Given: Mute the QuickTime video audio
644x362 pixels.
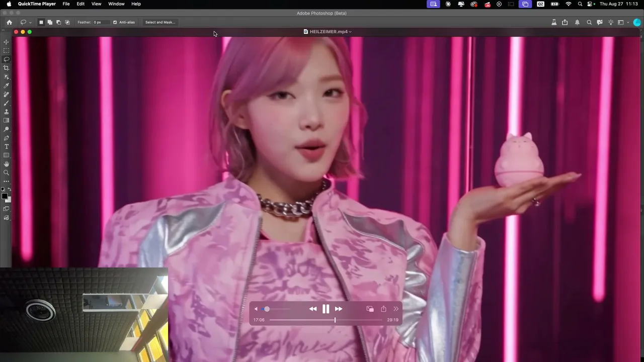Looking at the screenshot, I should (x=256, y=309).
